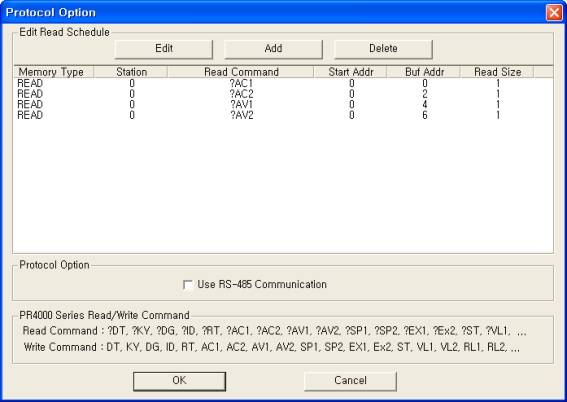Select the ?AV1 read command row
This screenshot has height=402, width=567.
click(x=283, y=104)
